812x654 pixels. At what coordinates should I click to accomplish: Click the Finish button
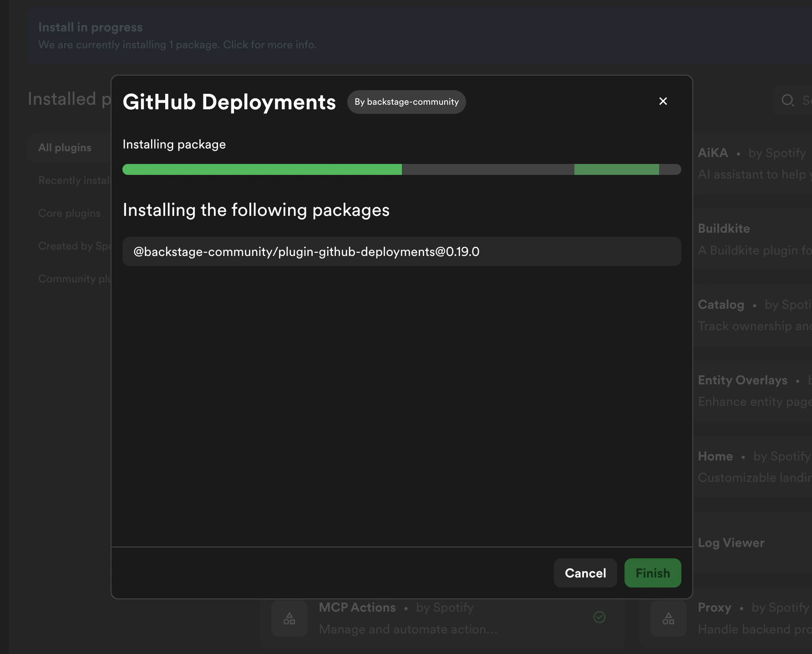tap(653, 573)
